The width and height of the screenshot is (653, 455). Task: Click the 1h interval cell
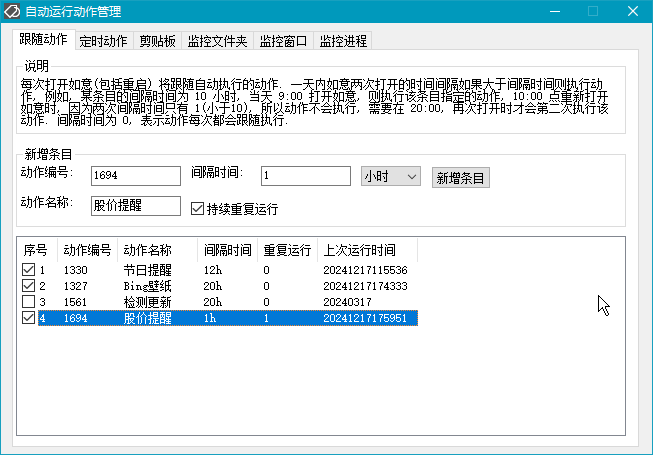point(210,318)
